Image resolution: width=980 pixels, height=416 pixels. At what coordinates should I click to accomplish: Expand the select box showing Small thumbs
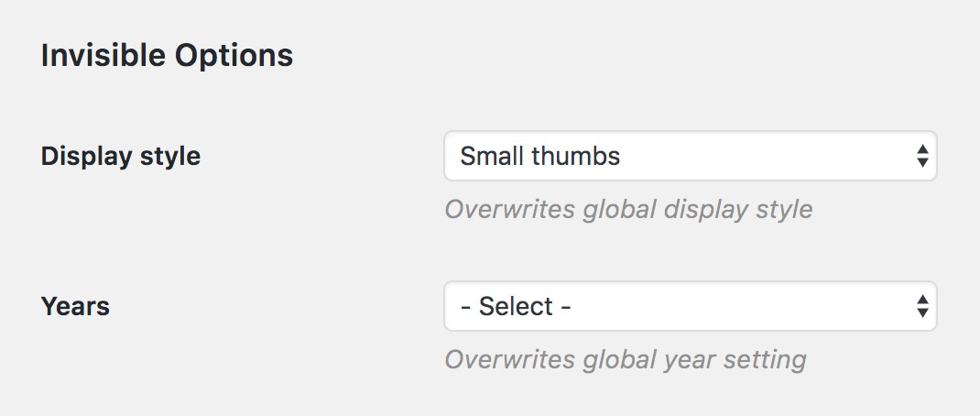pyautogui.click(x=690, y=156)
